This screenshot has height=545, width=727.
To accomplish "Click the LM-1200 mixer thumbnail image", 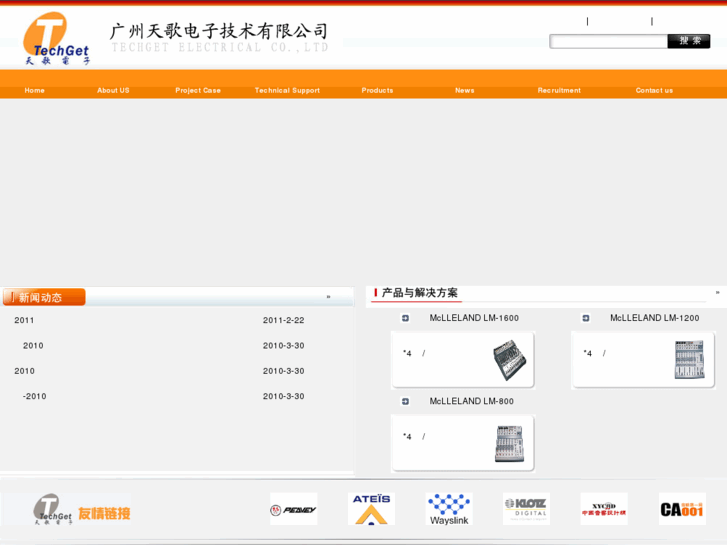I will coord(689,359).
